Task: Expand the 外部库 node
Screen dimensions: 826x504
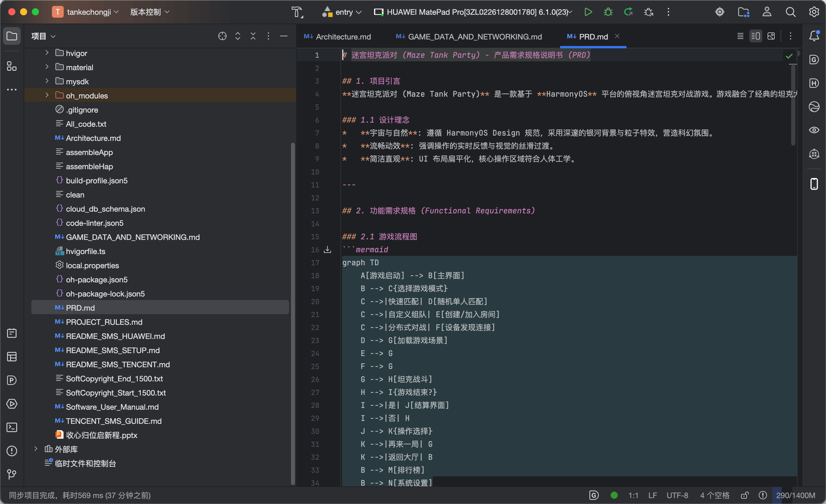Action: 36,449
